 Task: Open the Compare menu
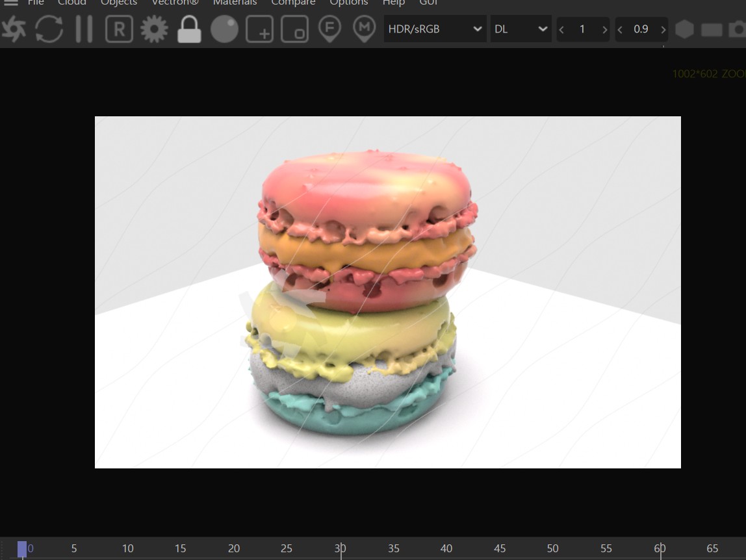(x=293, y=3)
